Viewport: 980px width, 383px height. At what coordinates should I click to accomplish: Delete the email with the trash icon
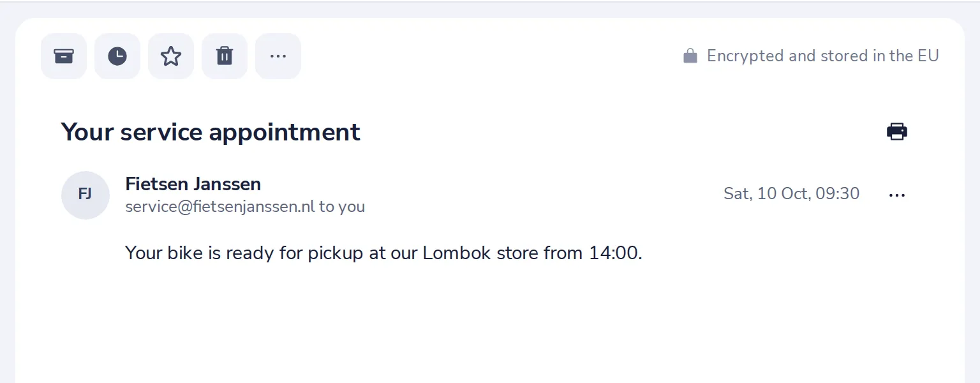click(x=225, y=56)
